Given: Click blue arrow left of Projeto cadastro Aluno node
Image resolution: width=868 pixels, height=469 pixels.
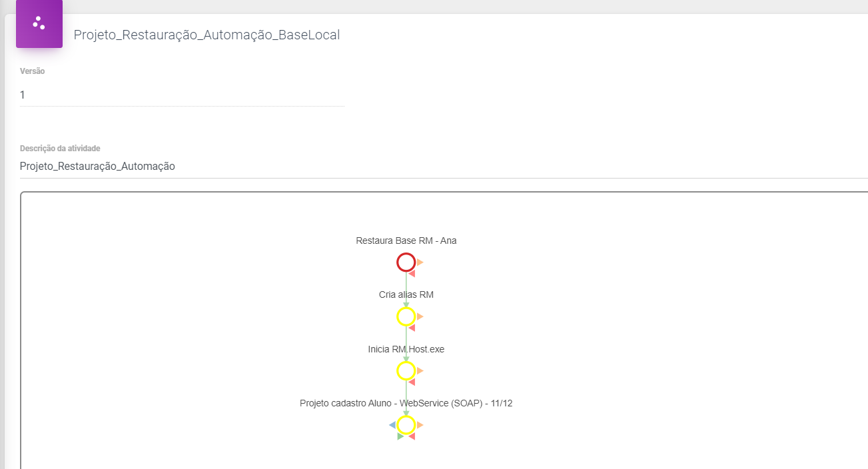Looking at the screenshot, I should (x=392, y=424).
